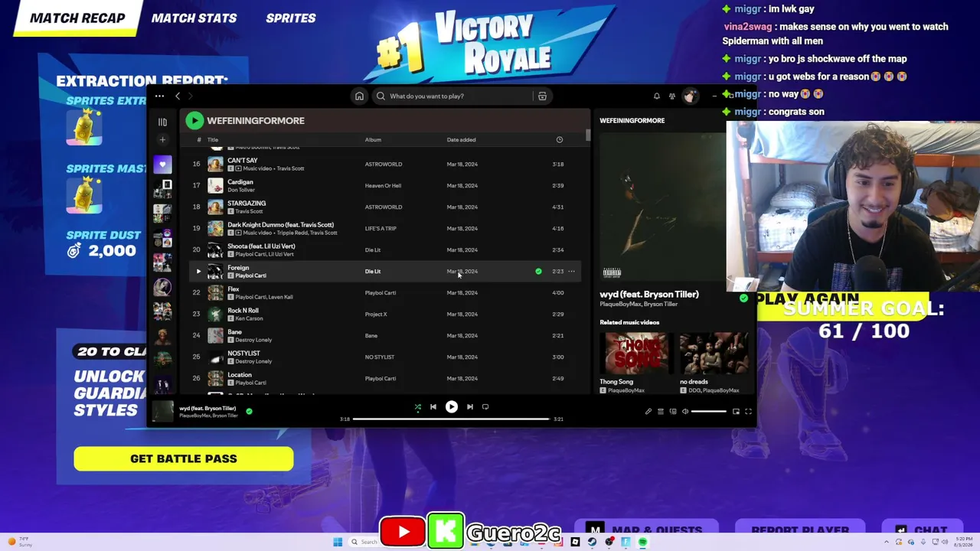Toggle saved checkmark for wyd in side panel
Viewport: 980px width, 551px height.
pyautogui.click(x=743, y=298)
